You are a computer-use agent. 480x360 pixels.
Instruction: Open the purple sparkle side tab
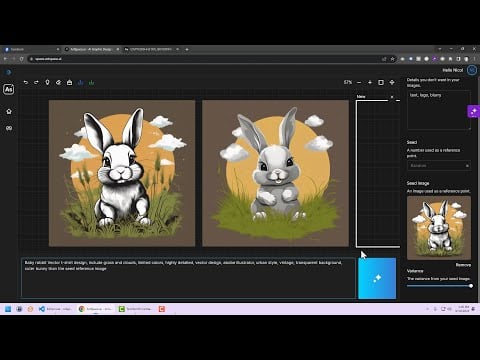(x=473, y=112)
